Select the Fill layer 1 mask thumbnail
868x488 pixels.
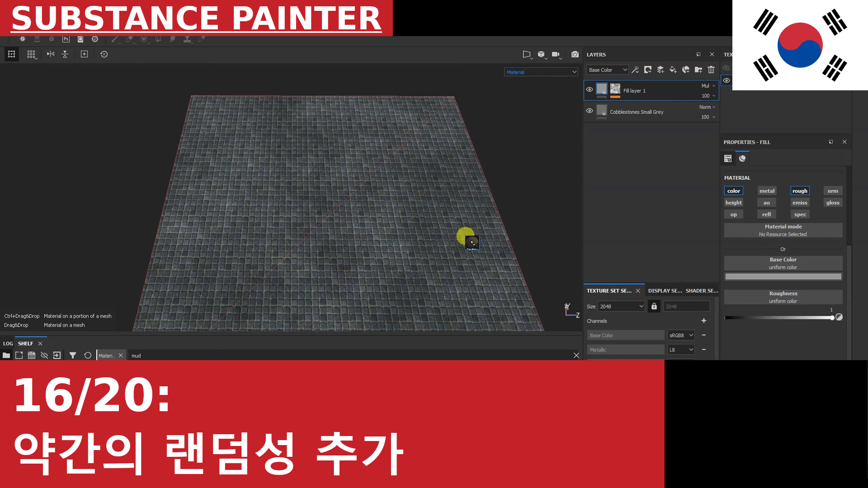pyautogui.click(x=615, y=89)
